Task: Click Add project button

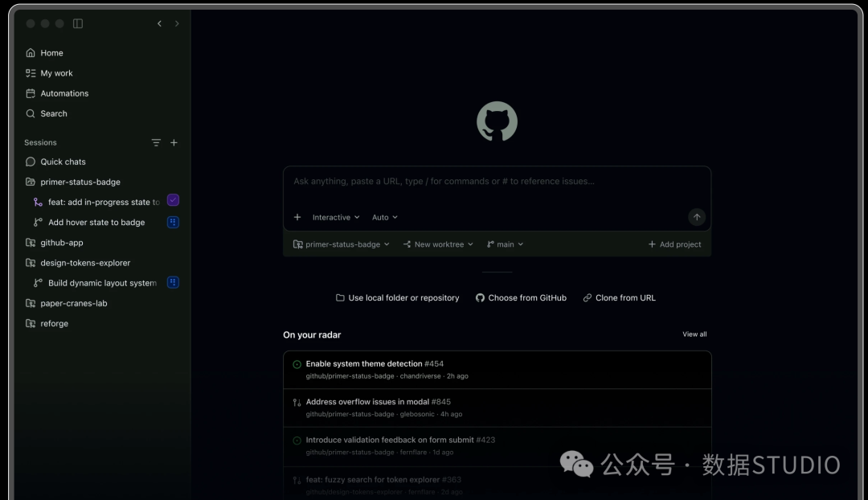Action: 674,244
